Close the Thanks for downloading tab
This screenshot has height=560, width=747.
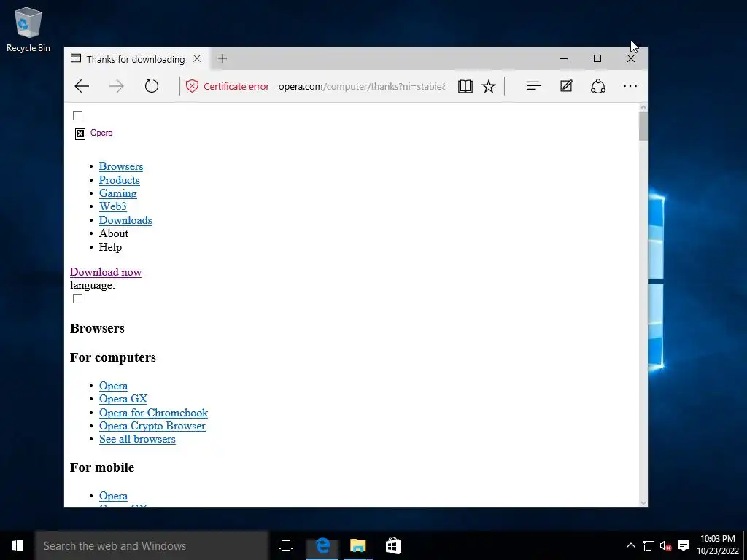click(x=197, y=58)
